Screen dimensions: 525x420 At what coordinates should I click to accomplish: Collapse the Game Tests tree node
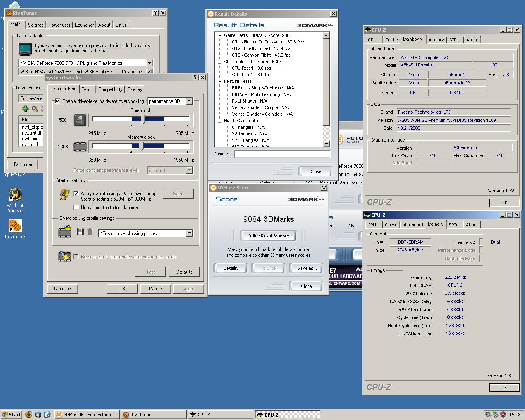point(220,35)
